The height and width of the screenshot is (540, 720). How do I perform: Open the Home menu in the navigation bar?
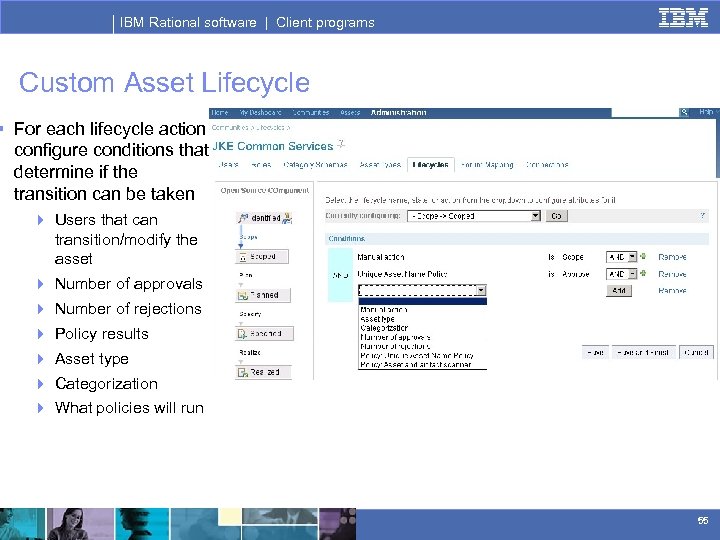pos(219,112)
